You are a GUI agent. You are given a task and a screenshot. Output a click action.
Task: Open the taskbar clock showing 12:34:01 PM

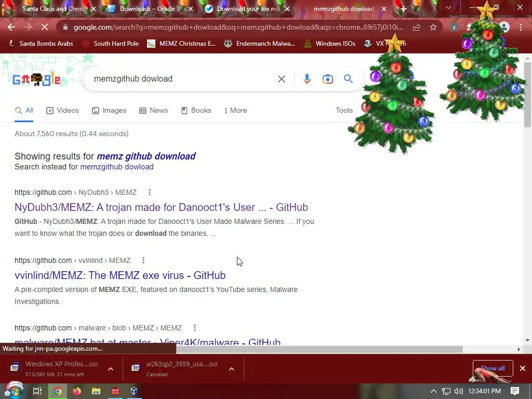484,391
